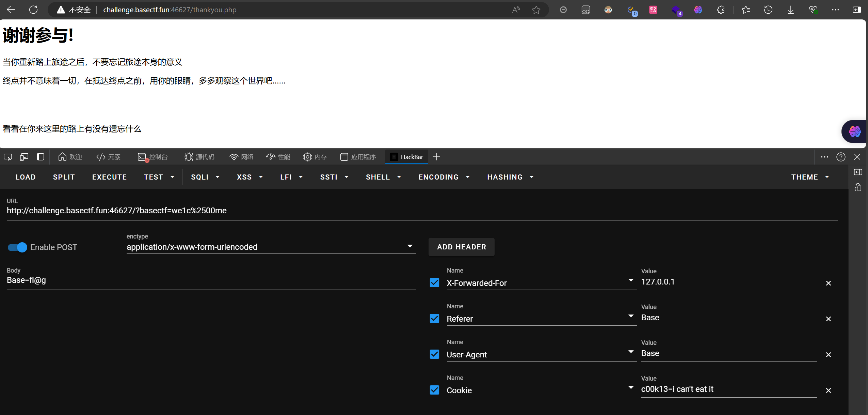868x415 pixels.
Task: Reload the current page
Action: click(33, 10)
